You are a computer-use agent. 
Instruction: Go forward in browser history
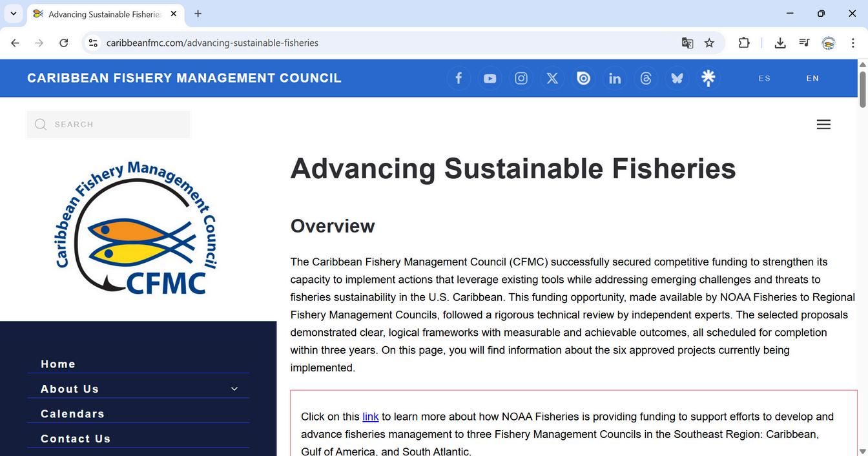click(x=39, y=43)
